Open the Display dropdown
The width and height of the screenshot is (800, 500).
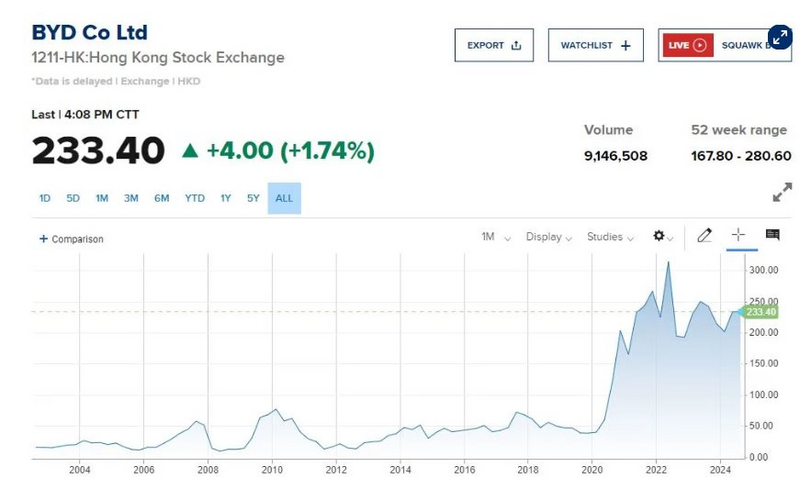pos(549,237)
